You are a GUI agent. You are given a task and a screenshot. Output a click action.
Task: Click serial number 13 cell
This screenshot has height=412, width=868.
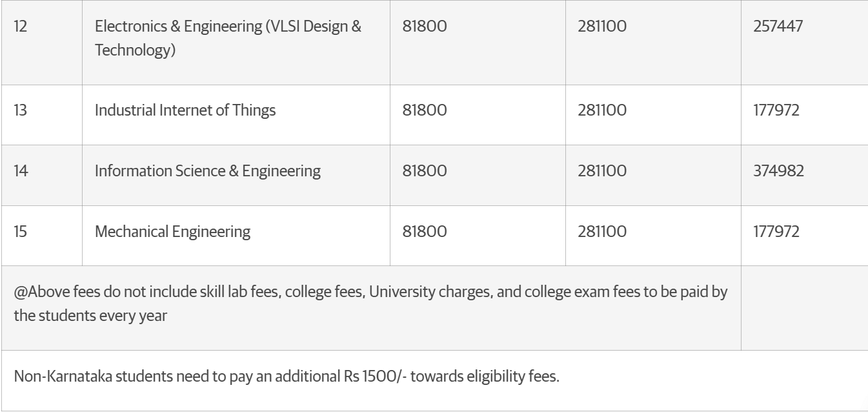(21, 110)
